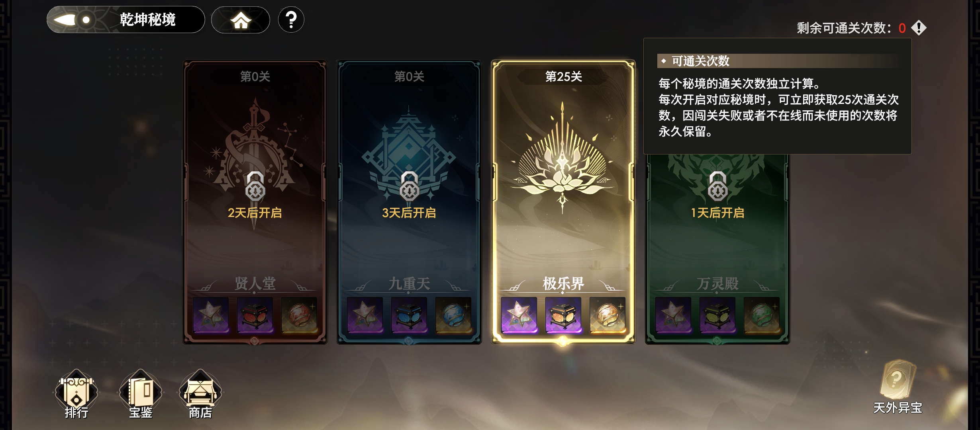The image size is (980, 430).
Task: Open the 商店 shop icon
Action: [200, 394]
